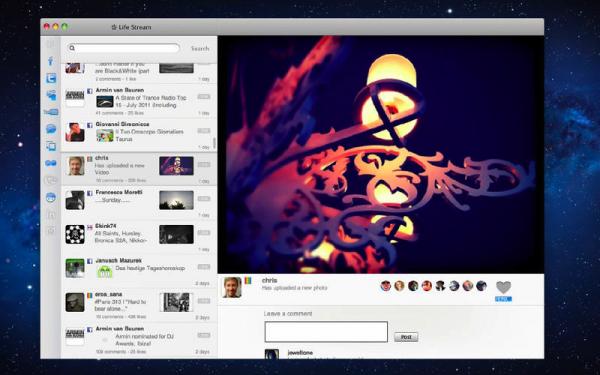Select the YouTube icon in sidebar

coord(51,112)
